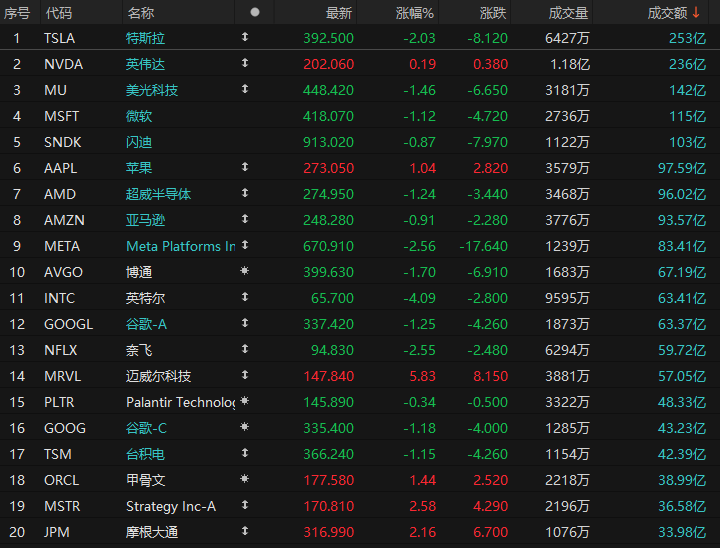Viewport: 720px width, 548px height.
Task: Click the volume cell 1.18亿
Action: click(x=570, y=64)
